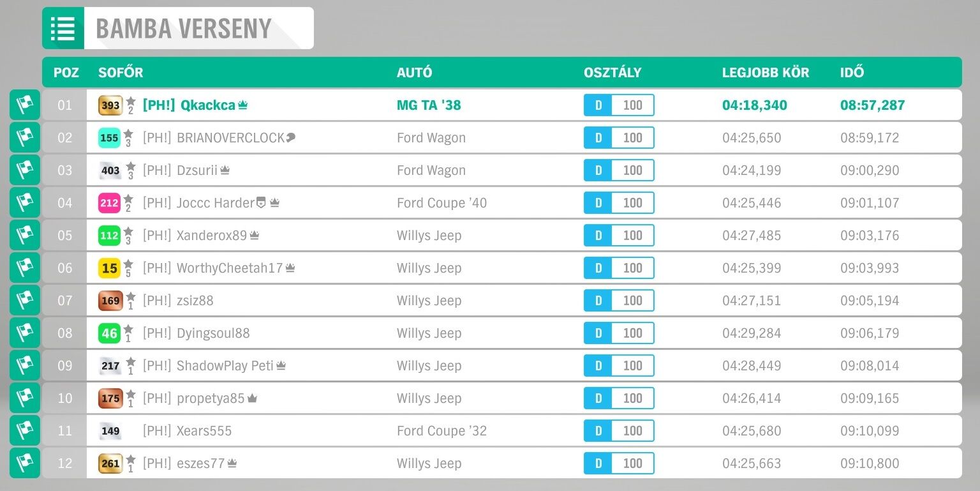Click total time 08:57,287
Viewport: 980px width, 491px height.
pyautogui.click(x=873, y=105)
